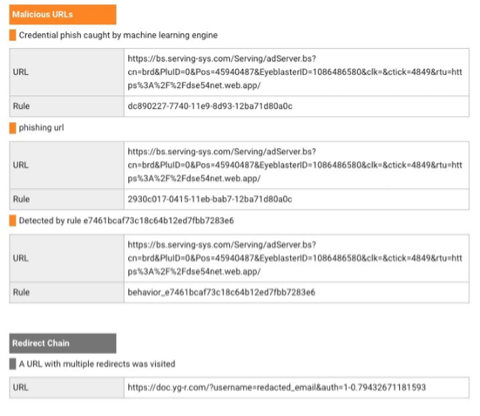Select the phishing url heading text
The width and height of the screenshot is (480, 416).
[x=41, y=128]
